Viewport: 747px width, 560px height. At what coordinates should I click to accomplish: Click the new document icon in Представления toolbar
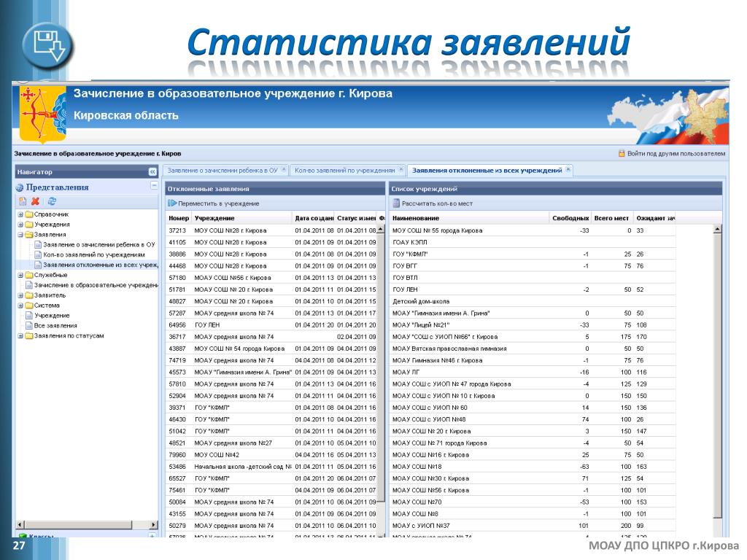tap(23, 201)
